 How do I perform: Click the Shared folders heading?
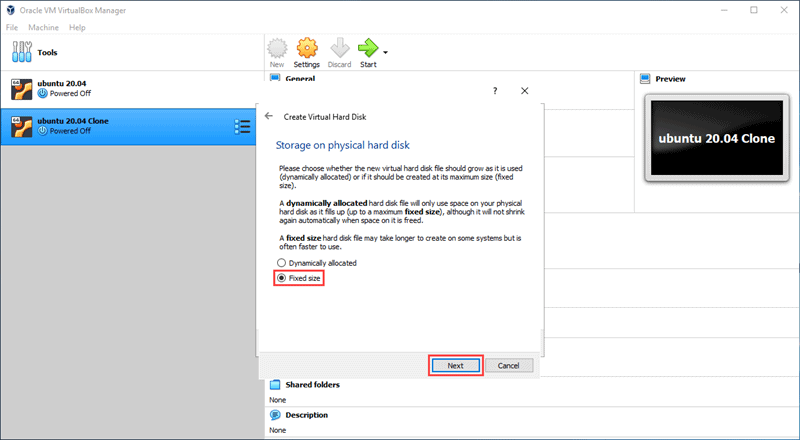click(313, 384)
